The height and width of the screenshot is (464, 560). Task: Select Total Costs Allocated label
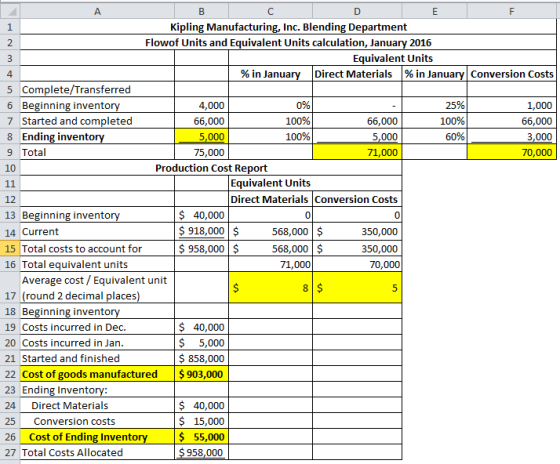pos(97,452)
